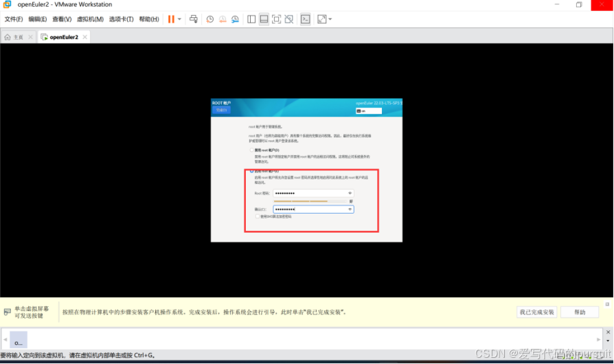The image size is (614, 364).
Task: Open the thumbnail bar options dropdown arrow
Action: 608,341
